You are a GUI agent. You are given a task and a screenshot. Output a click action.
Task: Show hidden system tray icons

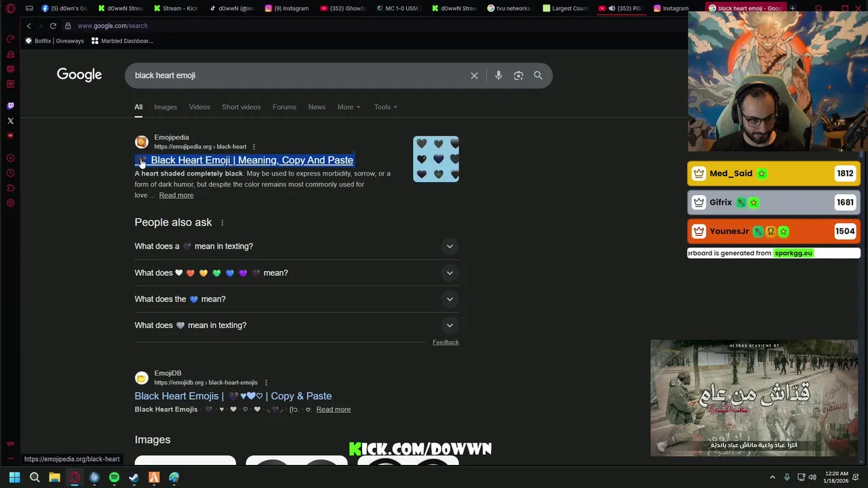point(772,477)
